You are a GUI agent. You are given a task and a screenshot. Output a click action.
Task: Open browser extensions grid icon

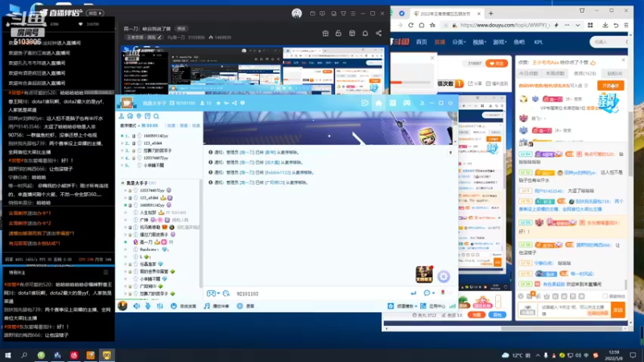590,25
